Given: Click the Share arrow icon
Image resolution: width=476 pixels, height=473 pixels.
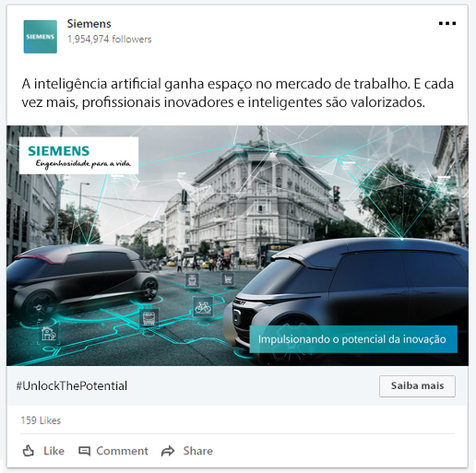Looking at the screenshot, I should click(x=168, y=451).
